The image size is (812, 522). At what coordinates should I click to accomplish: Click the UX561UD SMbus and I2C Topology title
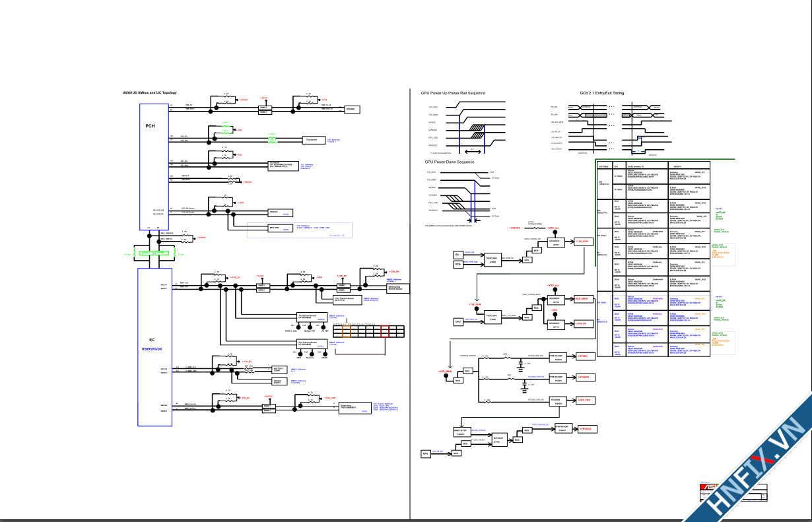pos(149,93)
